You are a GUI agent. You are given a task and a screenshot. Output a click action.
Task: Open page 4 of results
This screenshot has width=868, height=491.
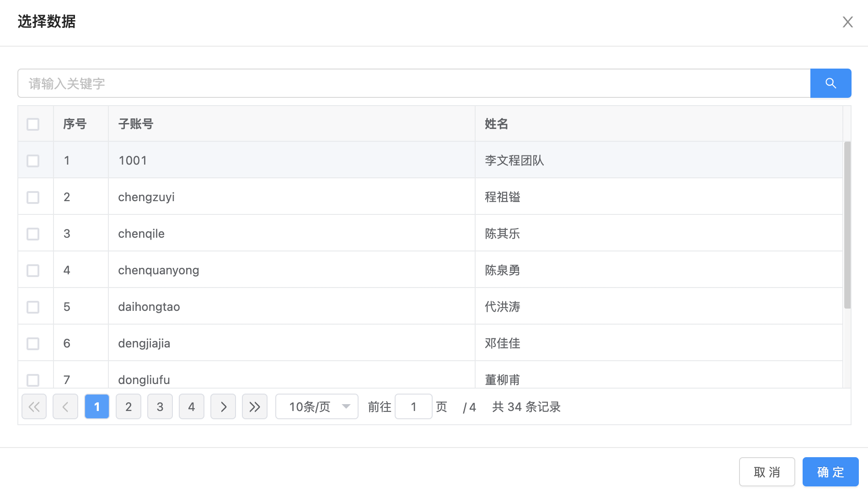point(192,406)
